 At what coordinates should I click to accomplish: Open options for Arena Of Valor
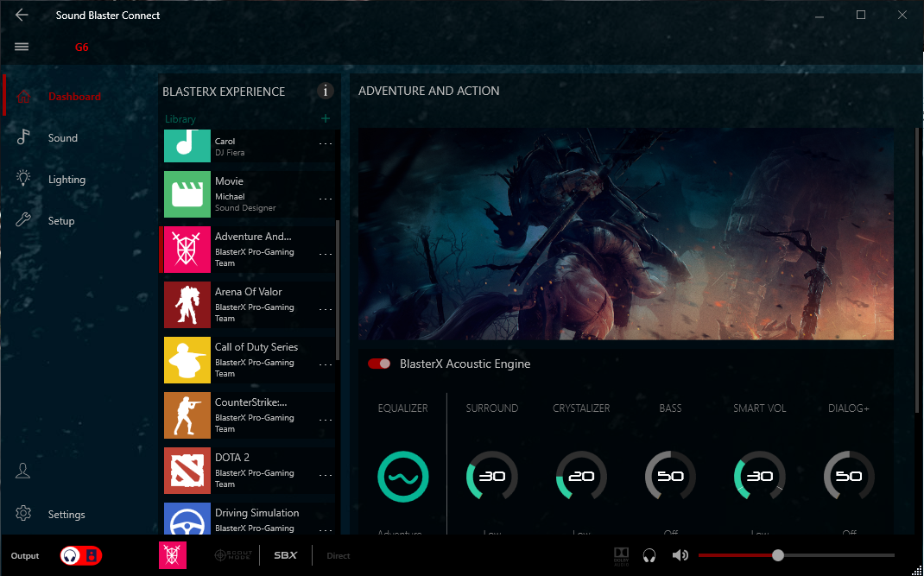326,309
